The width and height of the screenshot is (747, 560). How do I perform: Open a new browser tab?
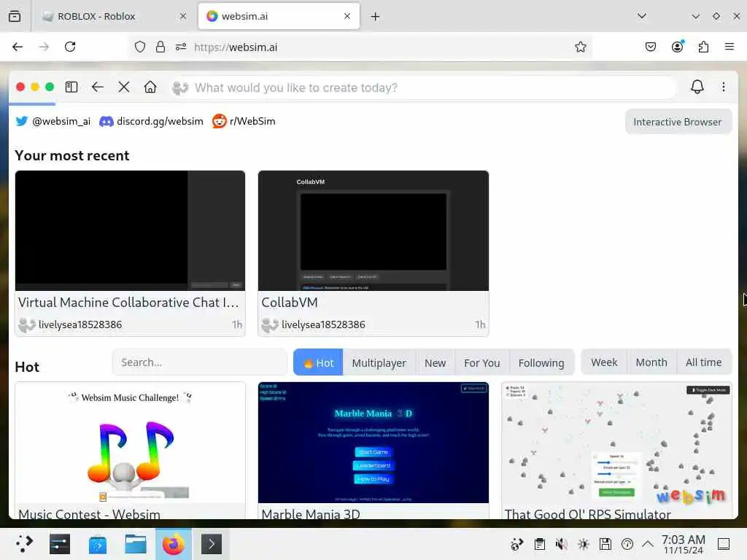[376, 17]
